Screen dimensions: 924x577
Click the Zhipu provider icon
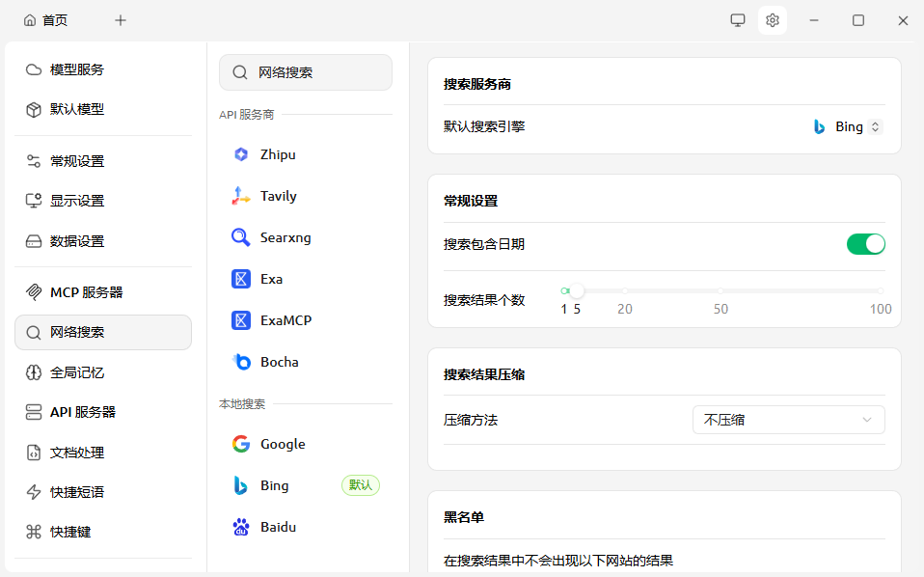point(241,154)
